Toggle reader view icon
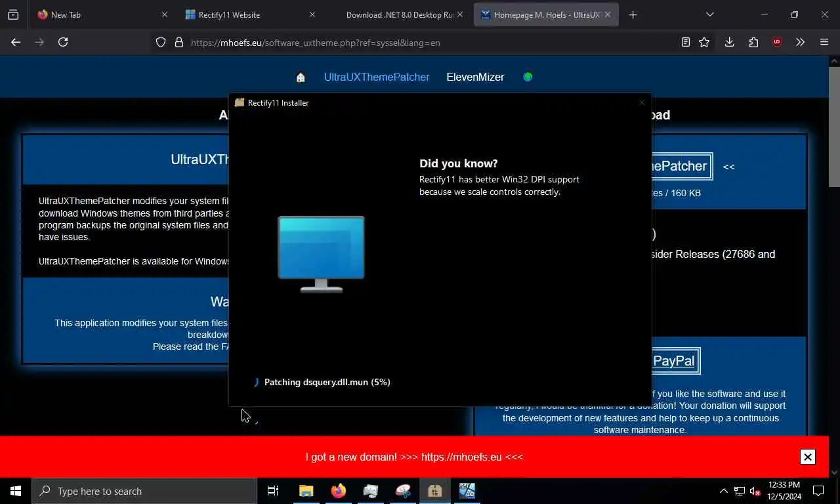This screenshot has width=840, height=504. (685, 42)
